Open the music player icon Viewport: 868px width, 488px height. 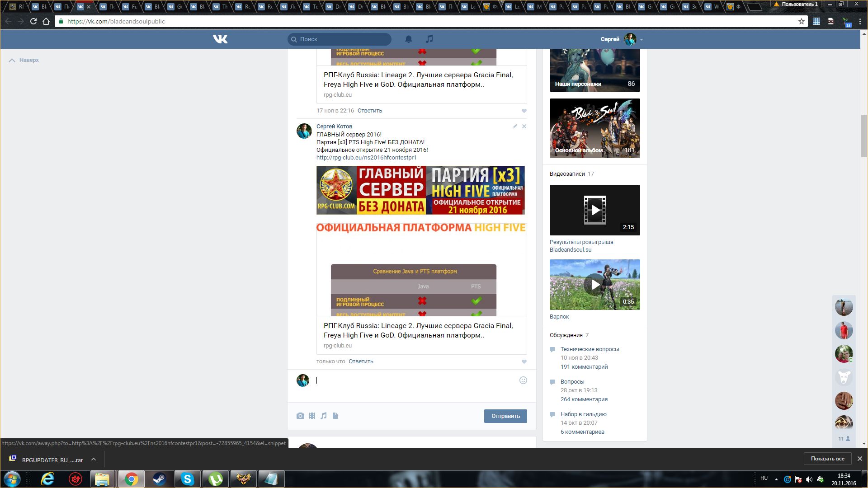429,39
